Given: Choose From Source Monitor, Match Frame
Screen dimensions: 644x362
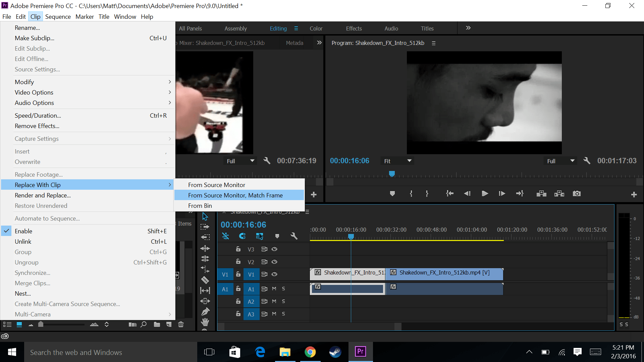Looking at the screenshot, I should tap(235, 195).
